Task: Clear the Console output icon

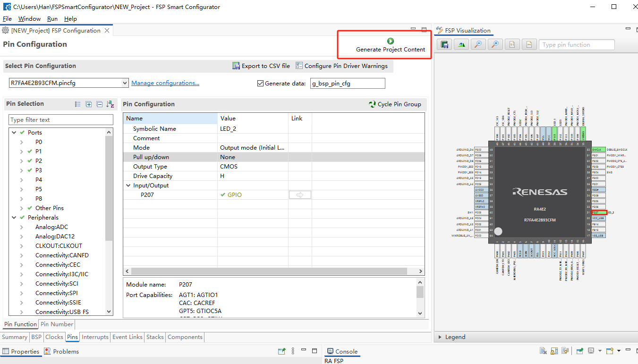Action: [544, 351]
